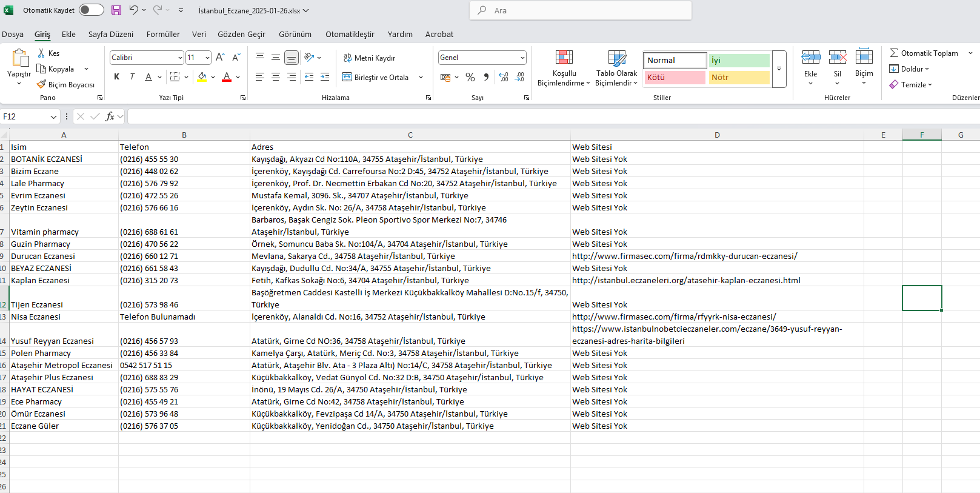Toggle italic formatting with T button
The image size is (980, 493).
click(x=132, y=77)
